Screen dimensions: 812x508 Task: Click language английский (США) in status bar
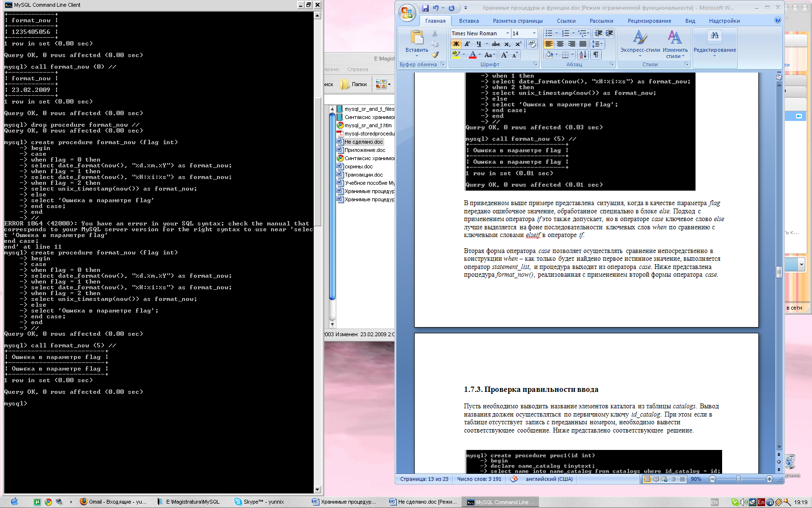[x=549, y=479]
